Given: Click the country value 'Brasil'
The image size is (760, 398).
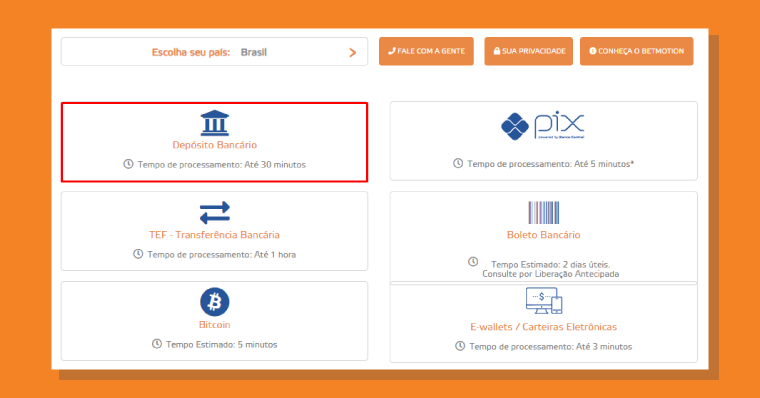Looking at the screenshot, I should click(254, 52).
